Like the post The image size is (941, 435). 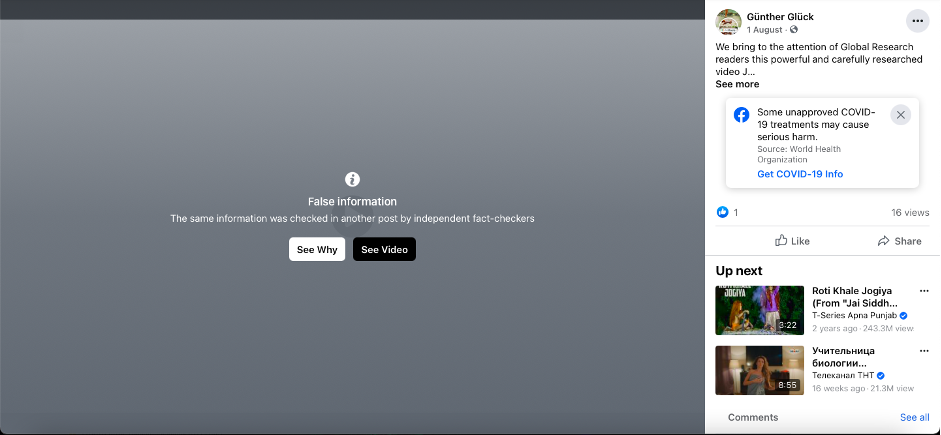pyautogui.click(x=793, y=241)
